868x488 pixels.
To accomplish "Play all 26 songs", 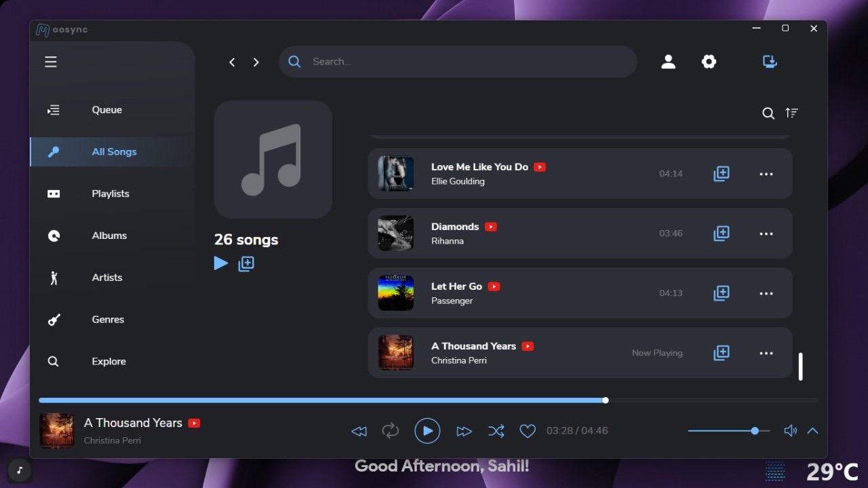I will (x=221, y=263).
